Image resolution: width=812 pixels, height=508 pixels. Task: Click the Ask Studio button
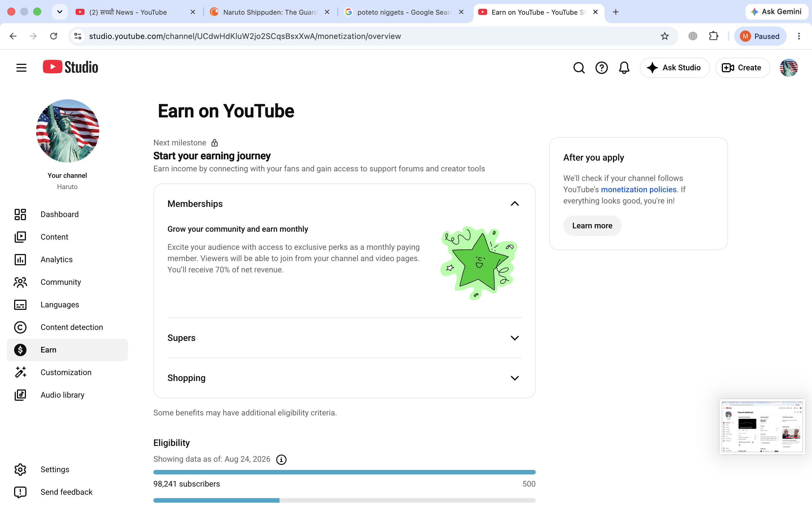(674, 67)
